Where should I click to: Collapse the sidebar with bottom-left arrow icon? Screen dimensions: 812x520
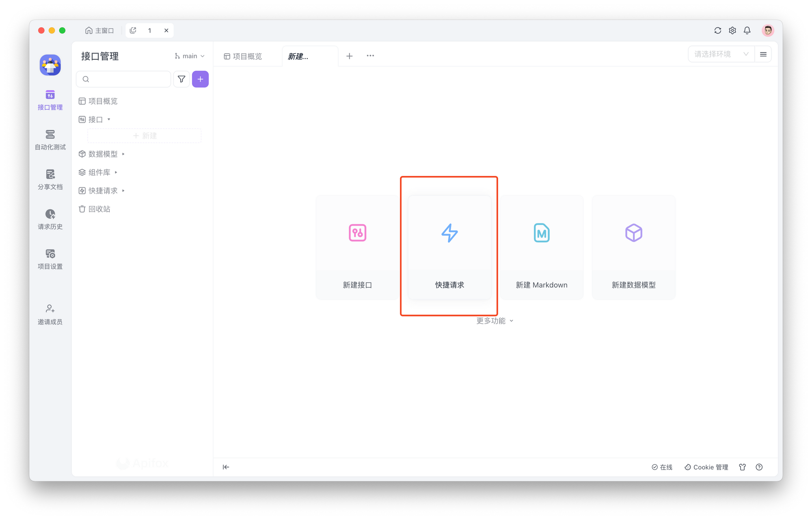pos(226,467)
